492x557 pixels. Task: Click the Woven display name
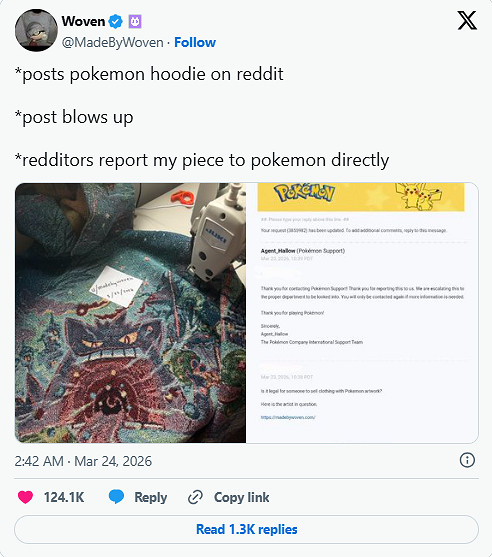coord(83,21)
